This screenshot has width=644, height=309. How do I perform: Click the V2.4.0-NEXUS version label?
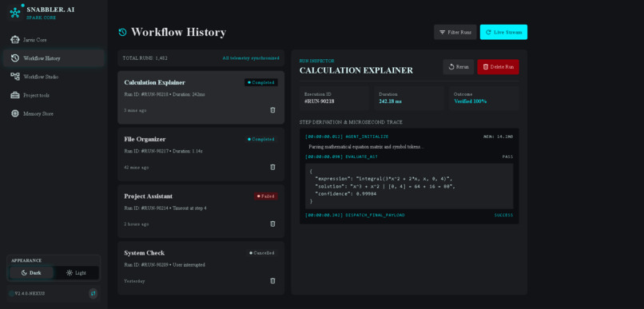click(x=30, y=293)
